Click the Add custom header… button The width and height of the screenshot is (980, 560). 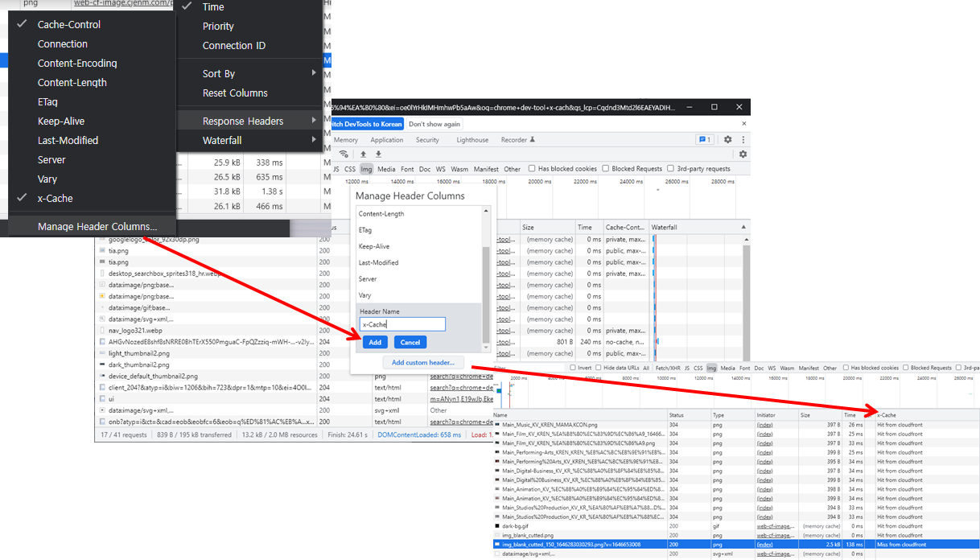coord(423,362)
